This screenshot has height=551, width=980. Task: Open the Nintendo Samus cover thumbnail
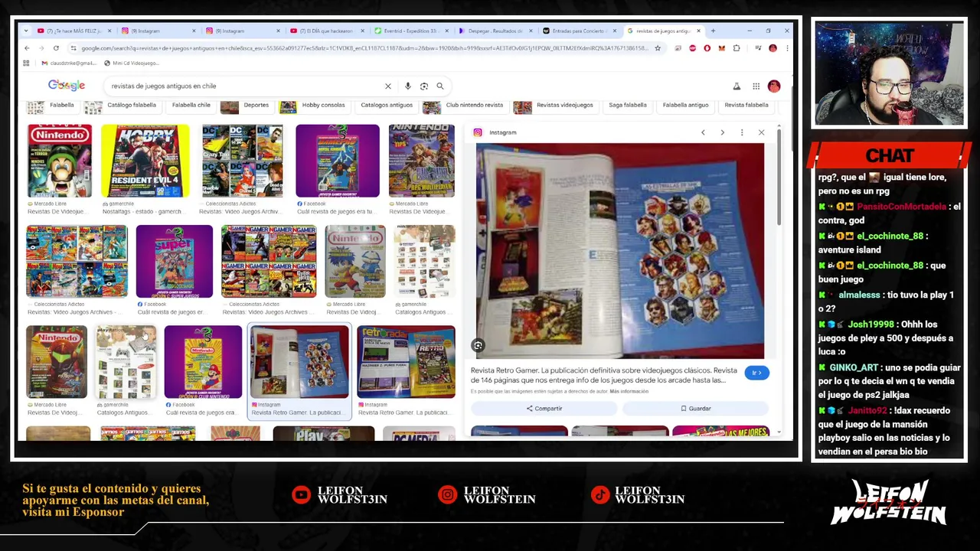[57, 362]
